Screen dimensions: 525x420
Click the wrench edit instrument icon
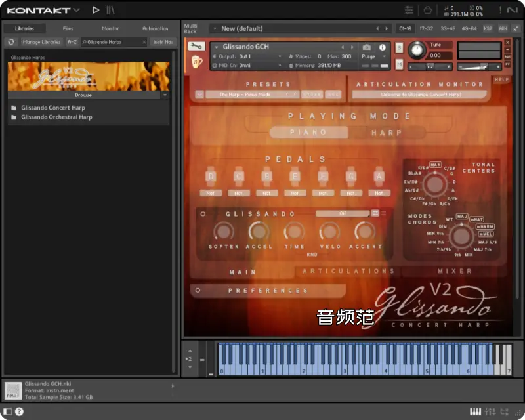click(197, 47)
